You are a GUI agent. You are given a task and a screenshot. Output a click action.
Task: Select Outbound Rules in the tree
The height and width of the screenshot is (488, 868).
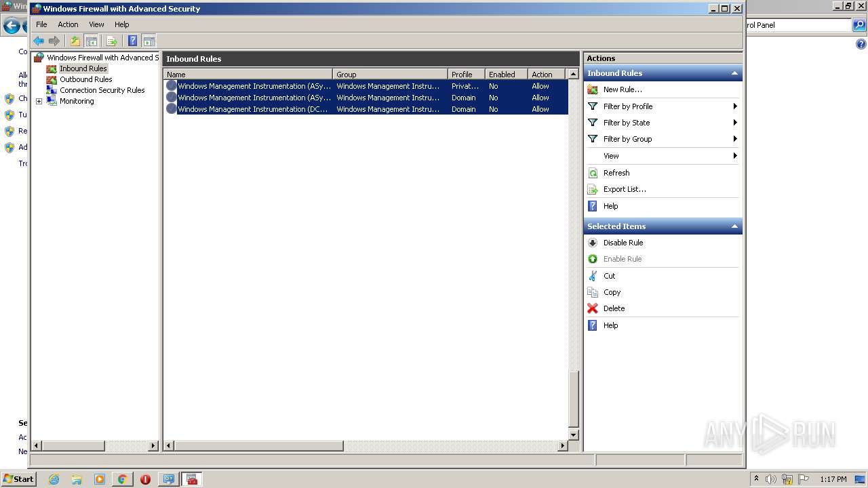point(85,79)
